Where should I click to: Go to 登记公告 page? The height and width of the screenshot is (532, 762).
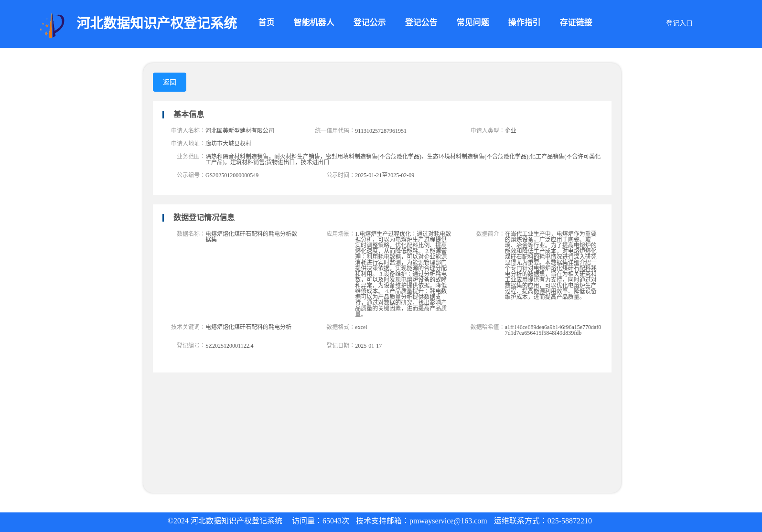click(421, 22)
